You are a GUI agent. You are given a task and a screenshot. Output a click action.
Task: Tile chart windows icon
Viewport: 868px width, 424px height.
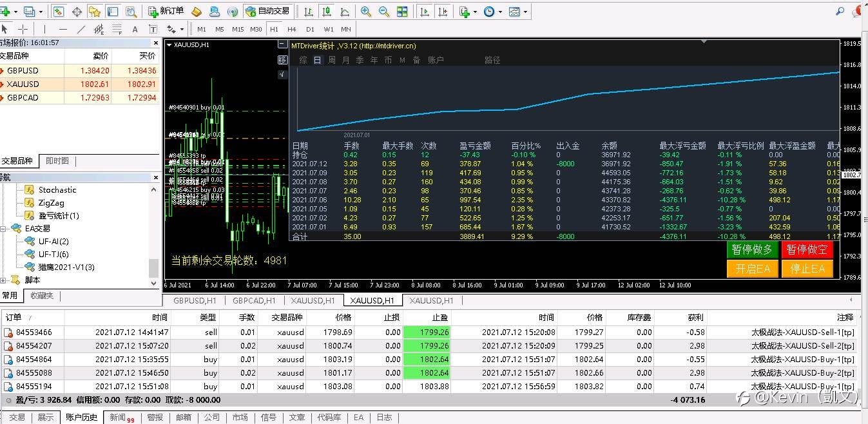click(x=402, y=12)
